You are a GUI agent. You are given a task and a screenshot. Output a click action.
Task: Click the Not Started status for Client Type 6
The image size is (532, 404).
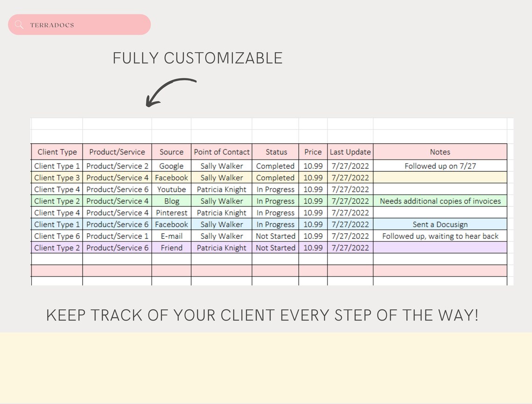[x=275, y=236]
